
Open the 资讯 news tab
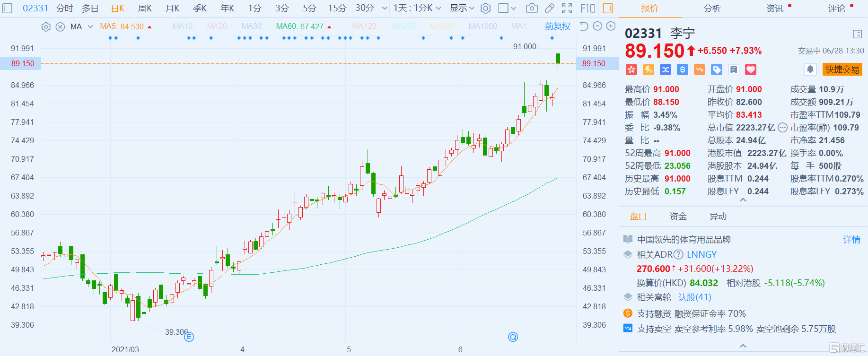click(774, 8)
